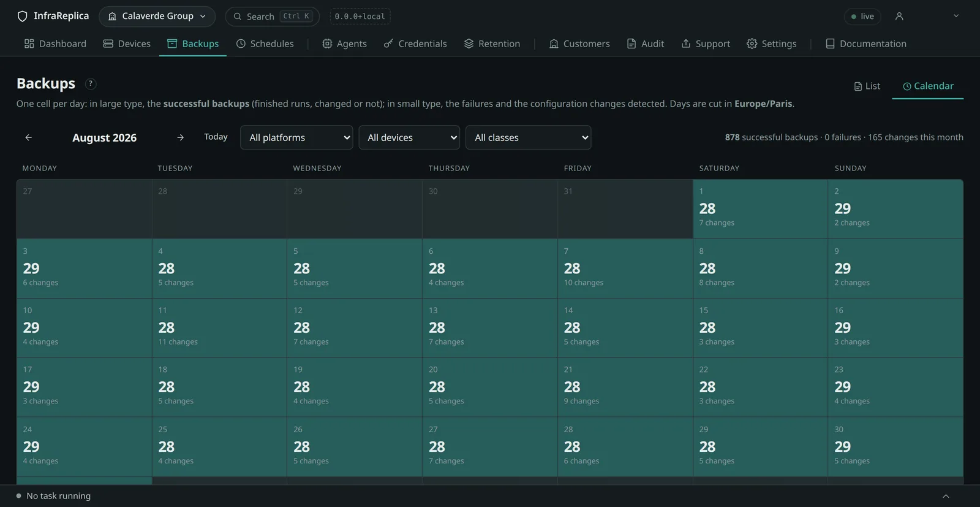This screenshot has width=980, height=507.
Task: Select the Backups navigation tab
Action: point(193,44)
